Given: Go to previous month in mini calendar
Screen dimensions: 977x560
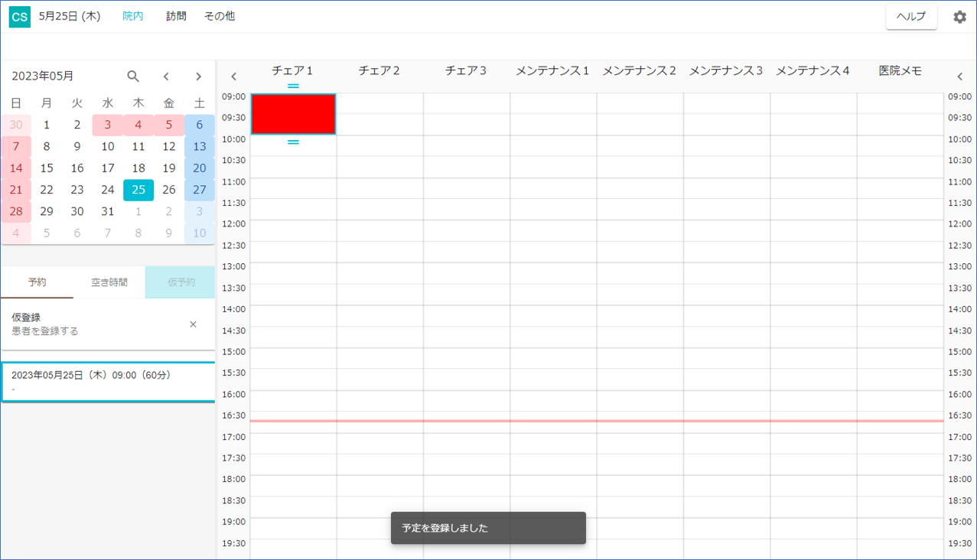Looking at the screenshot, I should click(x=166, y=77).
